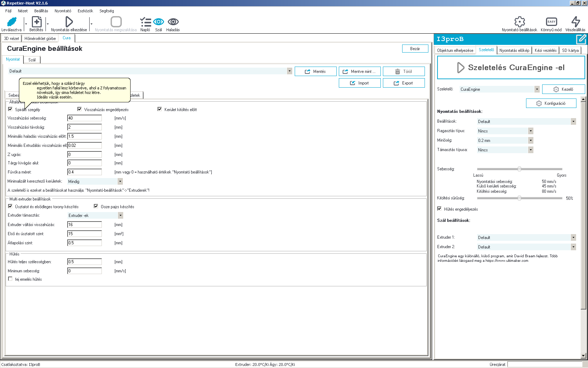Click the Visszahúzási sebesség input field

coord(85,118)
